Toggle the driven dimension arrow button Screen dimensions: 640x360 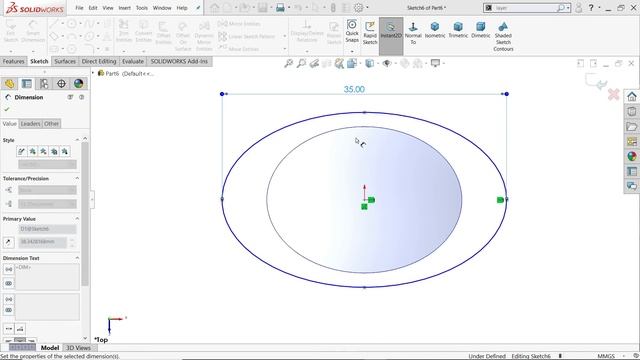[x=8, y=242]
